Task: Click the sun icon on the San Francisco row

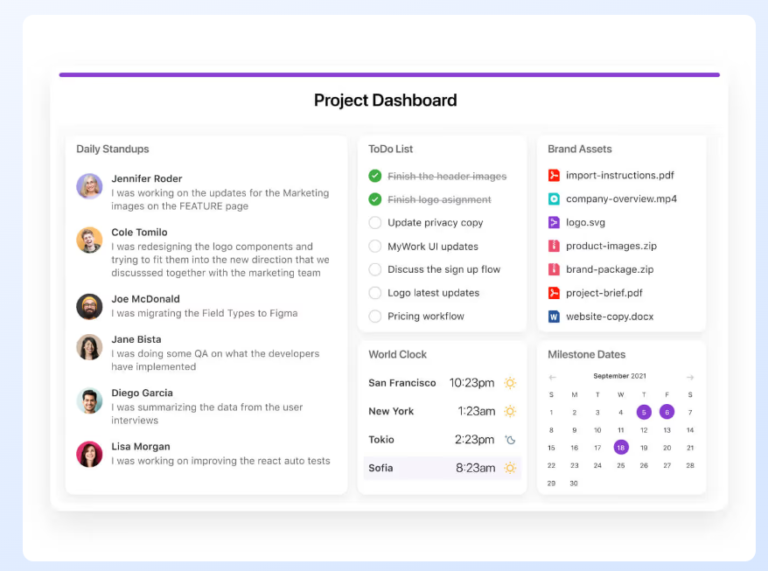Action: click(510, 383)
